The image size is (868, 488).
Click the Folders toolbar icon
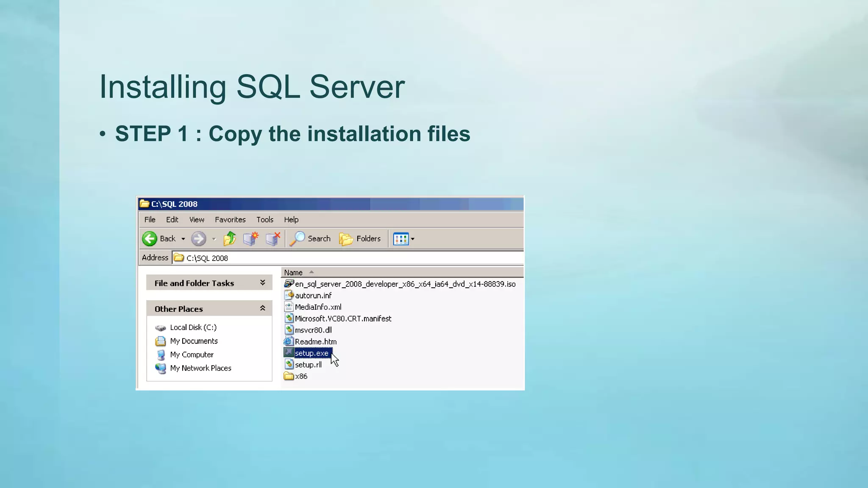point(346,239)
